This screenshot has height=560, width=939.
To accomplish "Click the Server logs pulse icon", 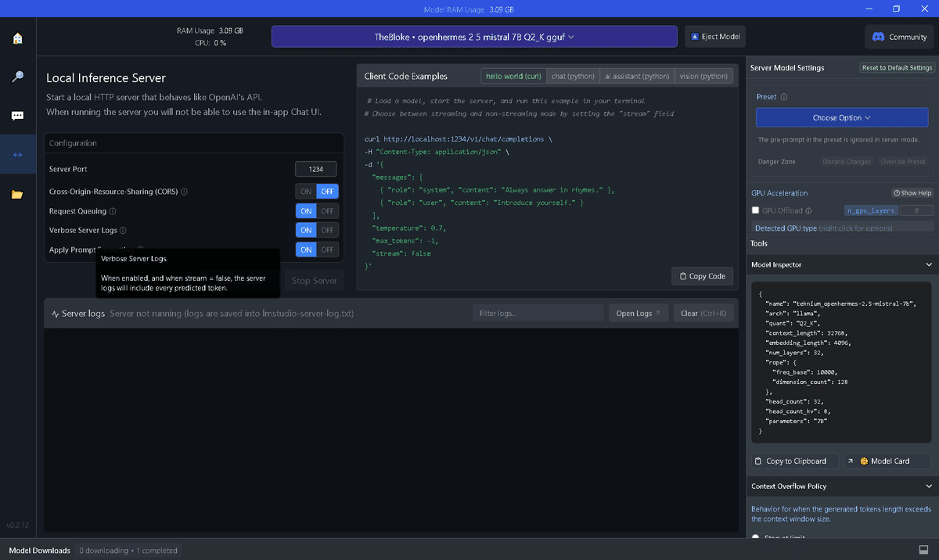I will 56,314.
